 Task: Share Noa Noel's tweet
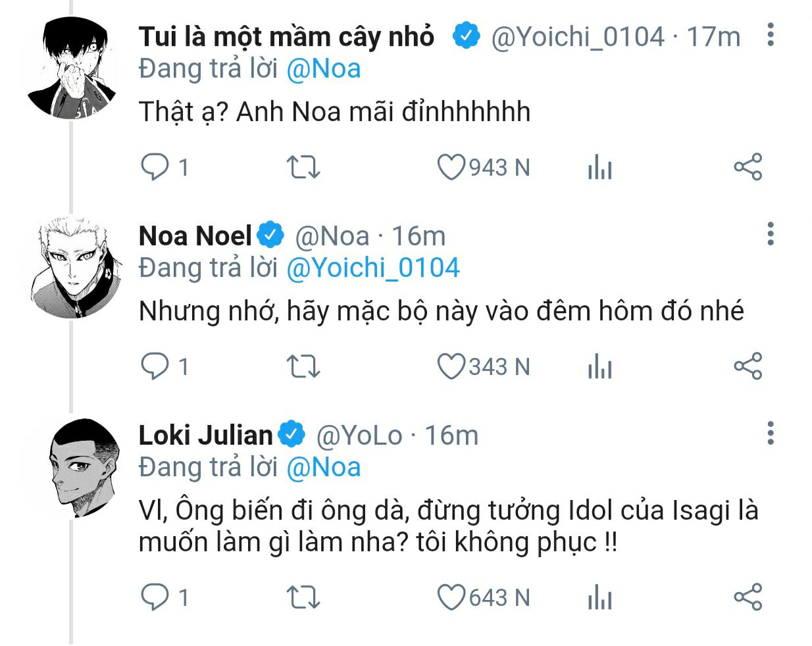pos(748,366)
